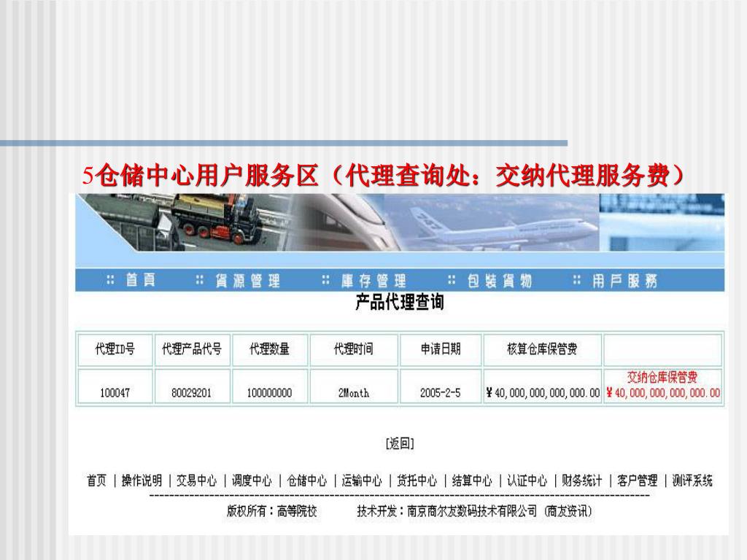Click the 申请日期 column header
This screenshot has width=747, height=560.
tap(441, 349)
